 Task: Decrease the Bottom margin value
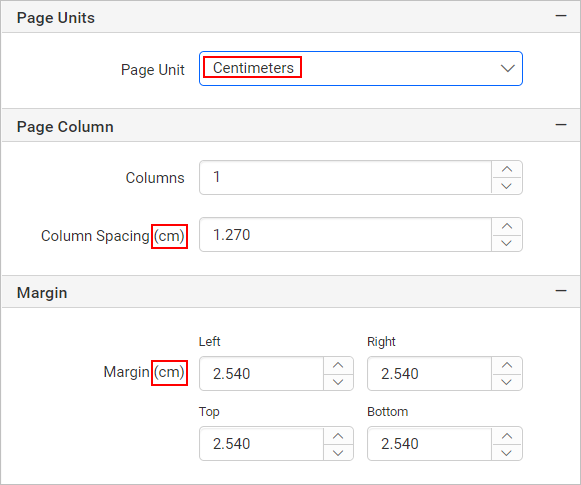(507, 453)
